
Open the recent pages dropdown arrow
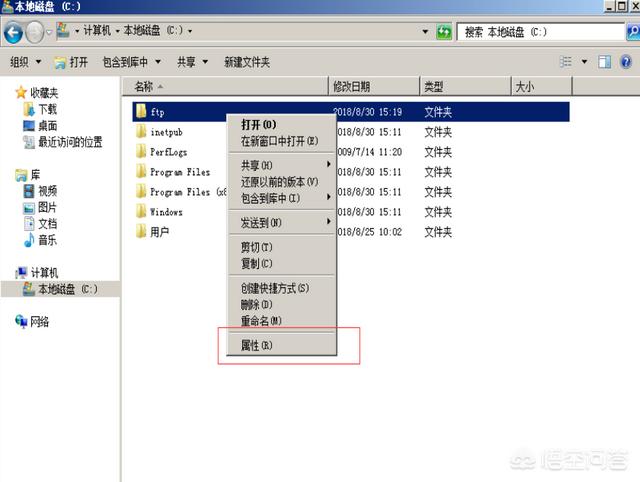pyautogui.click(x=49, y=32)
